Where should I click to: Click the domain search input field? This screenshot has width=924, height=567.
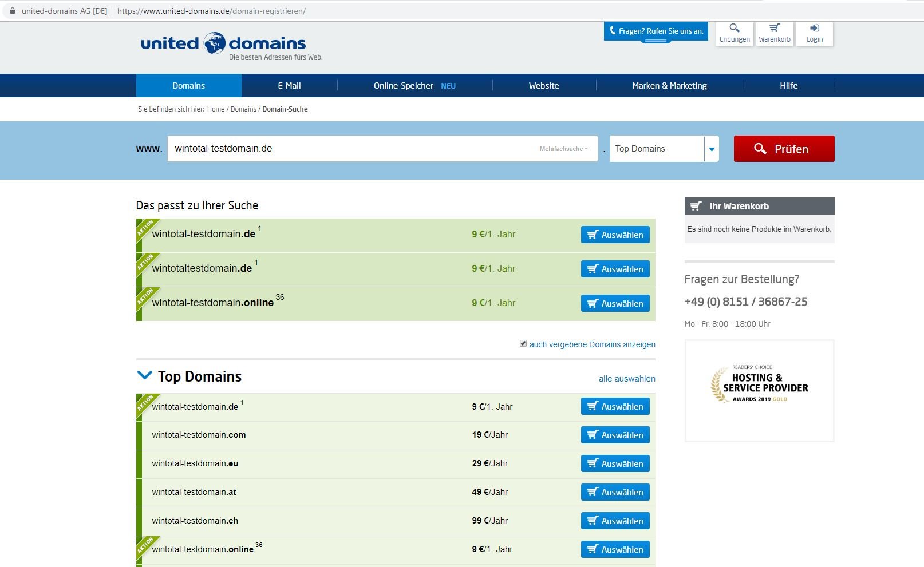coord(382,149)
